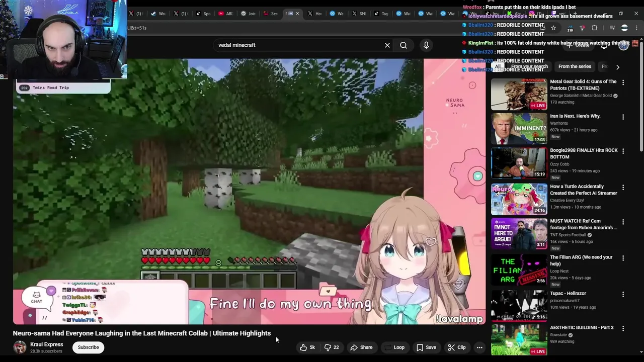
Task: Clear the 'vedal minecraft' search text
Action: [387, 45]
